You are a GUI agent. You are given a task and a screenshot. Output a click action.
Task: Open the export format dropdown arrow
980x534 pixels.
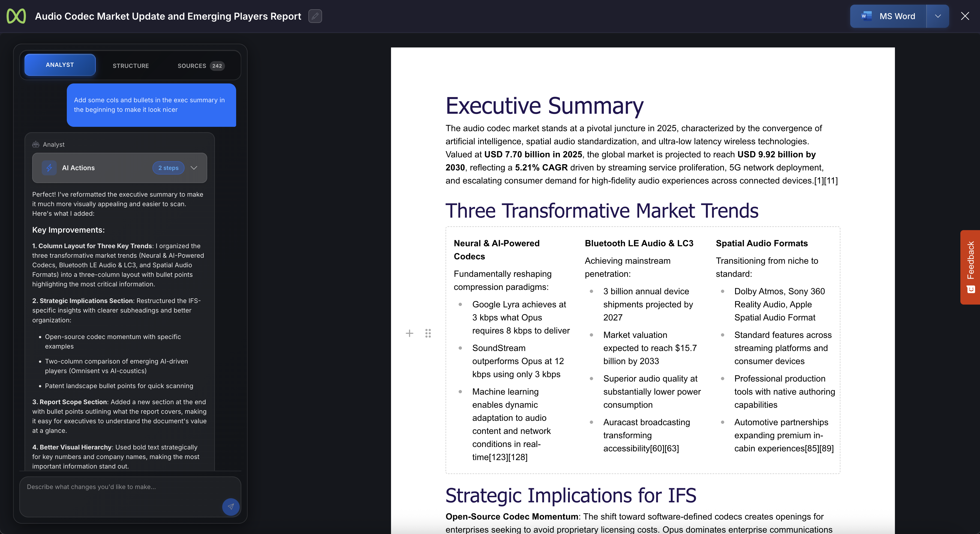tap(938, 16)
